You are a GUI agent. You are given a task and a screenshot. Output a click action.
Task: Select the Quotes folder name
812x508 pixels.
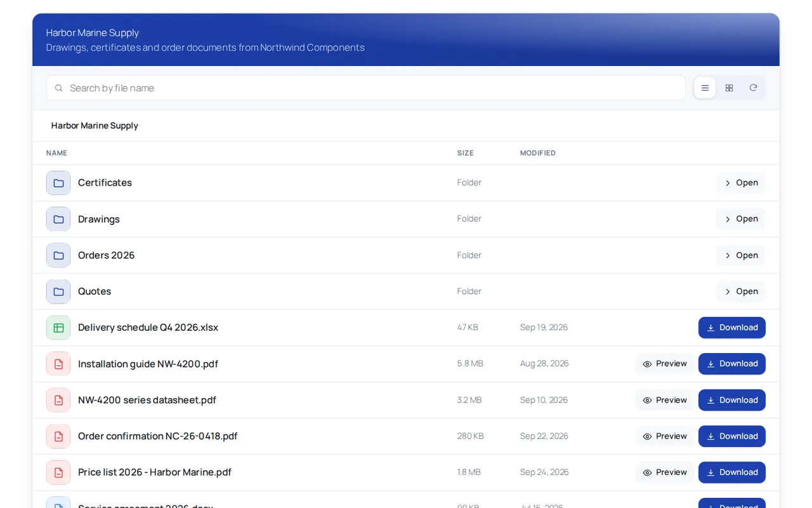(x=95, y=291)
